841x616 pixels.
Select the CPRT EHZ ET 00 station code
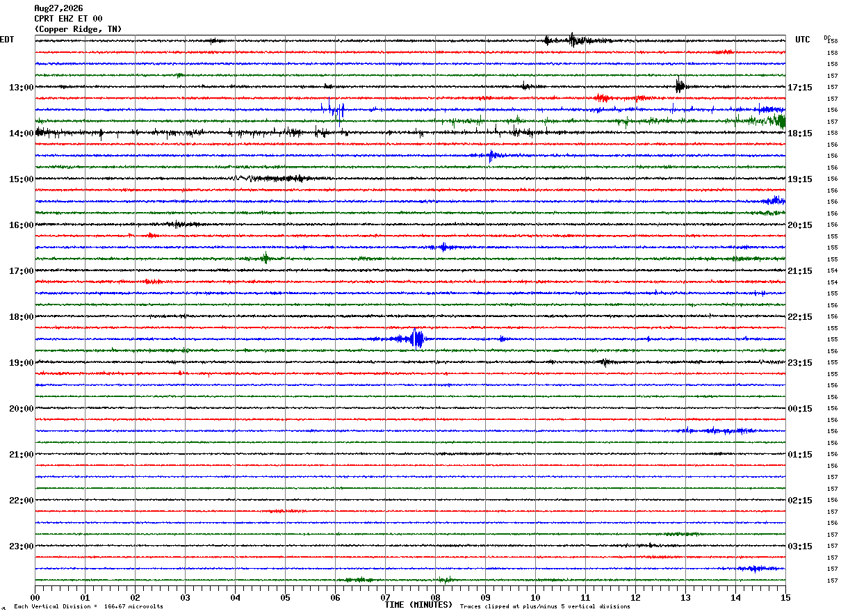pos(68,19)
